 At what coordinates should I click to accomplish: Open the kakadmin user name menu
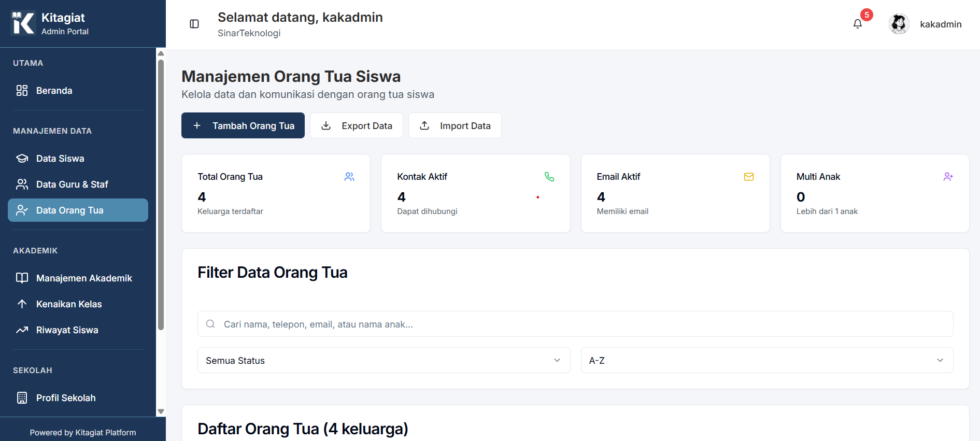pyautogui.click(x=941, y=24)
